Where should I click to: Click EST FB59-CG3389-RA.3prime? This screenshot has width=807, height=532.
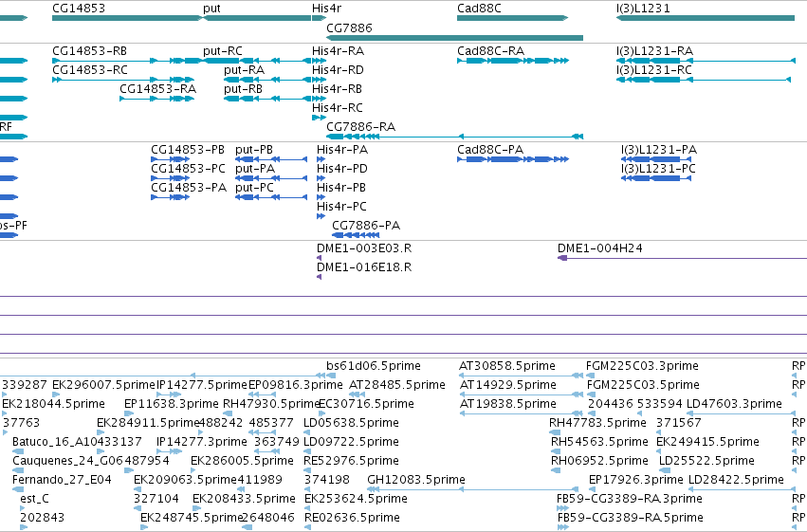(x=562, y=508)
